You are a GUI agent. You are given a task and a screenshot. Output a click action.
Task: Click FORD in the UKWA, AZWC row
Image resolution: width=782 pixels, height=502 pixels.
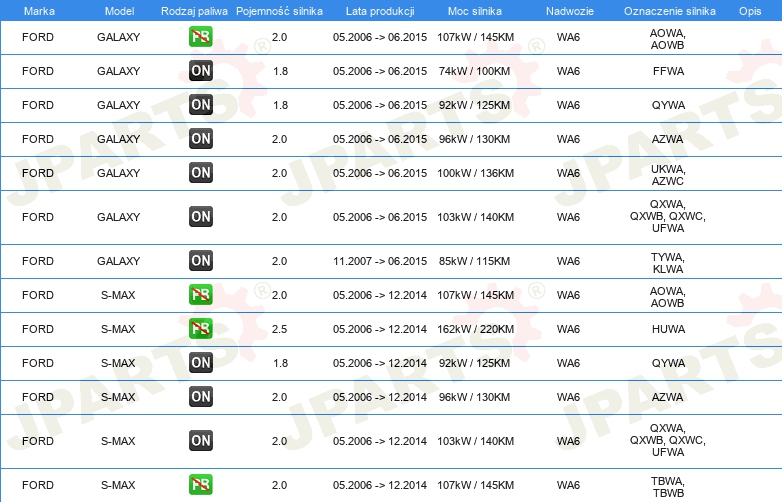click(x=38, y=173)
